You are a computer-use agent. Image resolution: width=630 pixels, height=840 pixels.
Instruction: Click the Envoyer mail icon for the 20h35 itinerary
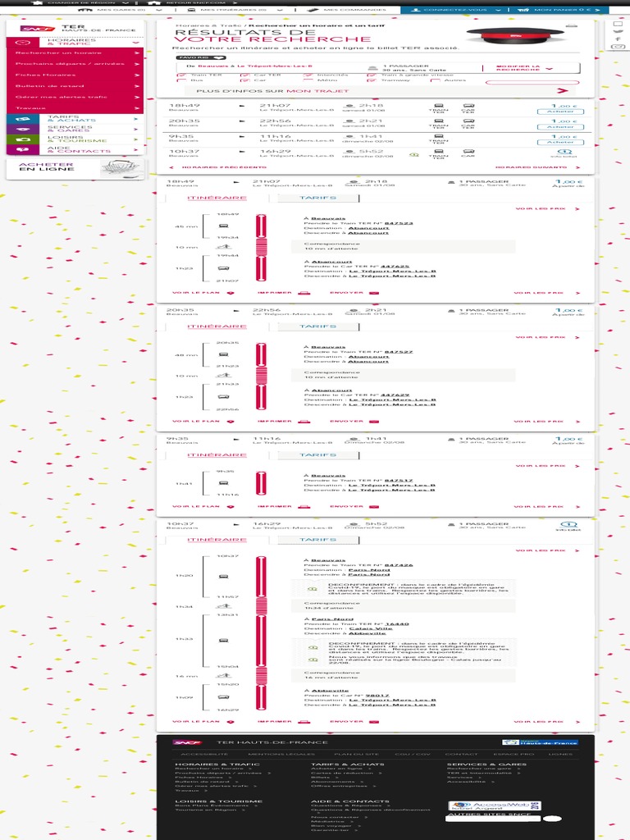coord(374,422)
